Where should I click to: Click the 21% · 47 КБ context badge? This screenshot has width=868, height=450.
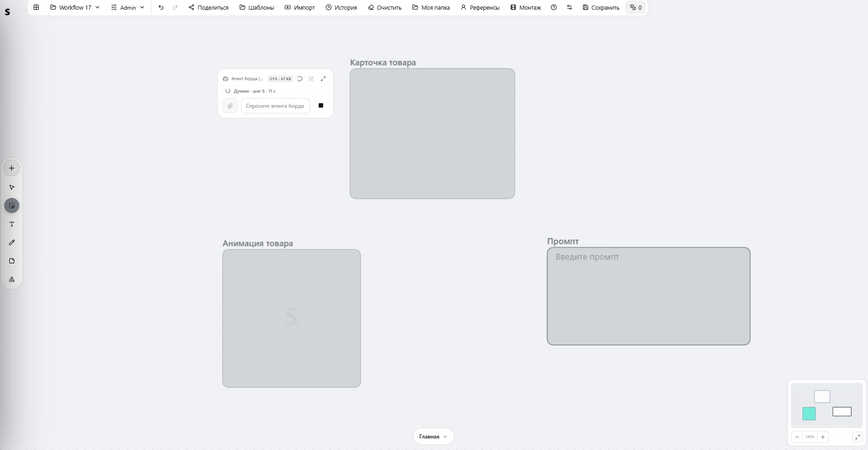click(x=280, y=79)
